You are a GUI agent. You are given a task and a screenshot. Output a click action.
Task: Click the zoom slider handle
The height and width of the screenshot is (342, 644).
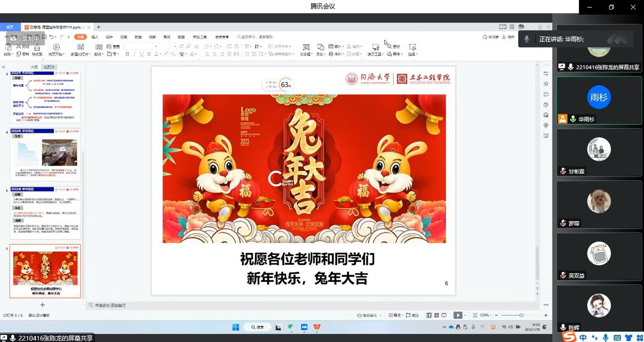coord(521,315)
